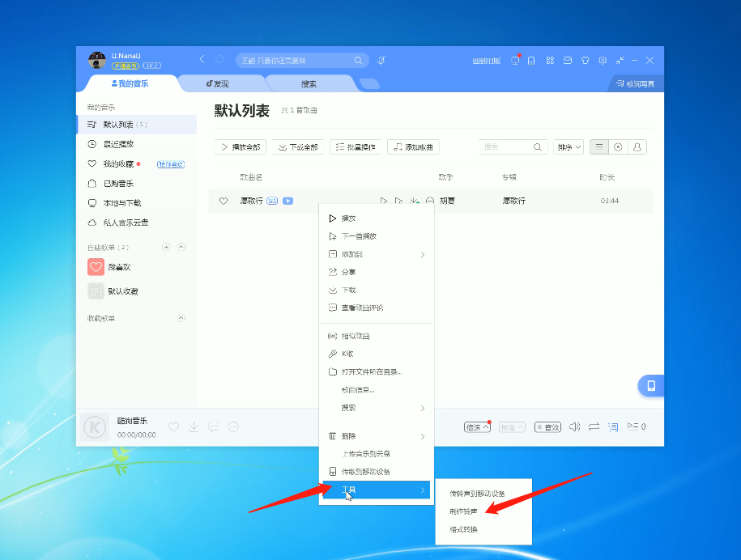Open the user avatar profile
The width and height of the screenshot is (741, 560).
97,61
